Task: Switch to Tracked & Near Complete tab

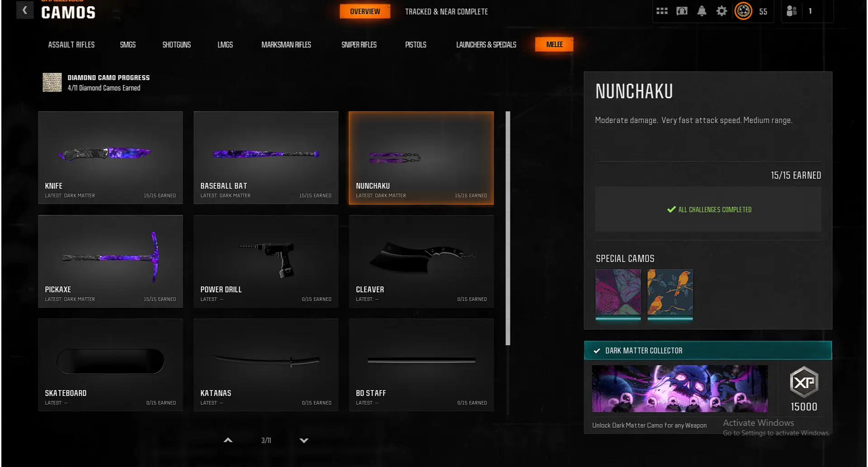Action: click(x=446, y=12)
